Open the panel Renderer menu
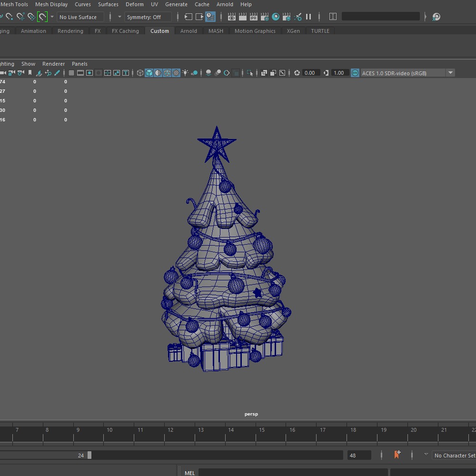This screenshot has height=476, width=476. click(53, 64)
